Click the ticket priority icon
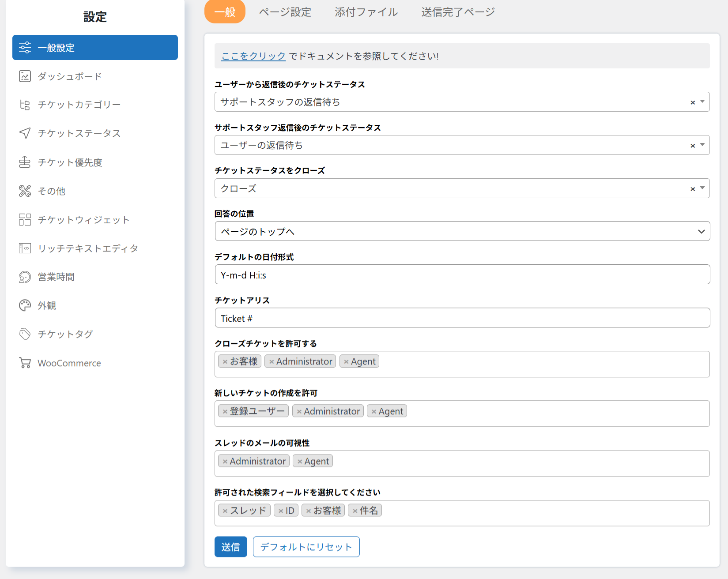This screenshot has width=728, height=579. click(25, 162)
